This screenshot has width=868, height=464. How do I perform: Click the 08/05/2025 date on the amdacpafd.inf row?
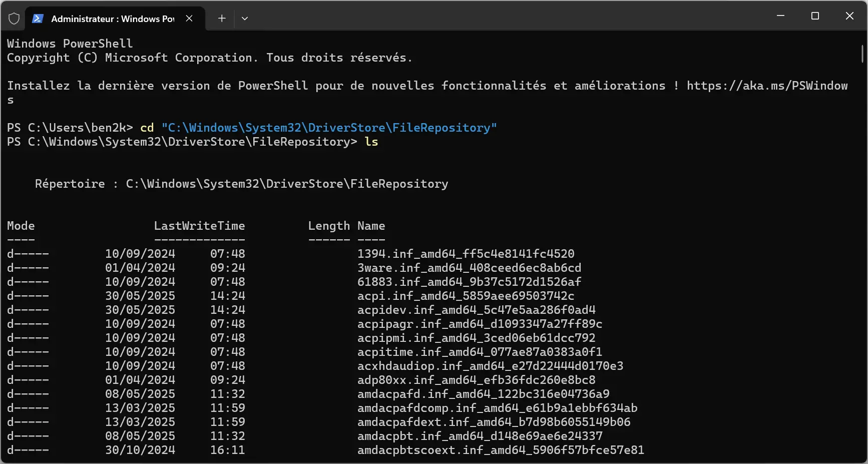tap(140, 394)
